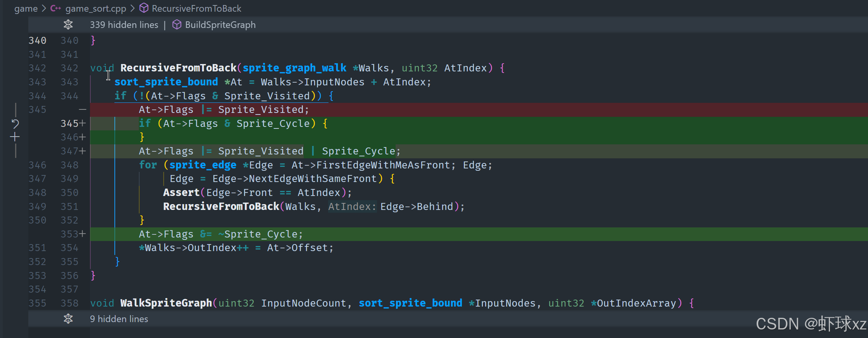Expand the 9 hidden lines icon
This screenshot has height=338, width=868.
[68, 319]
